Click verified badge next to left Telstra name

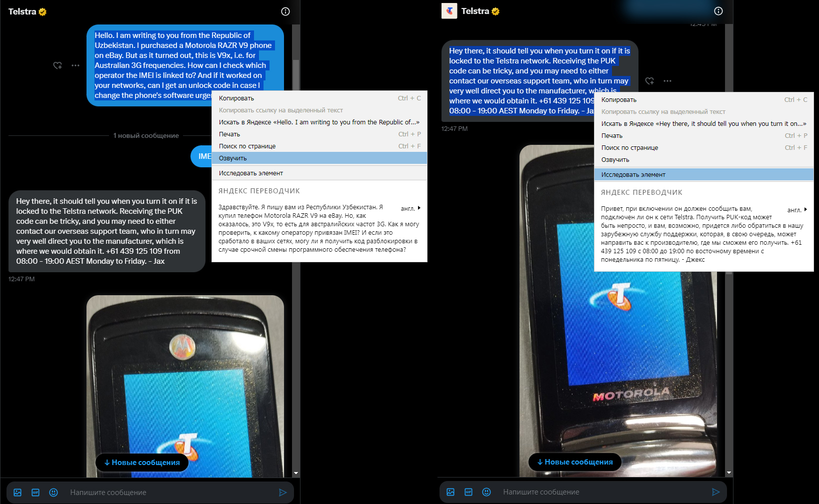pyautogui.click(x=42, y=12)
